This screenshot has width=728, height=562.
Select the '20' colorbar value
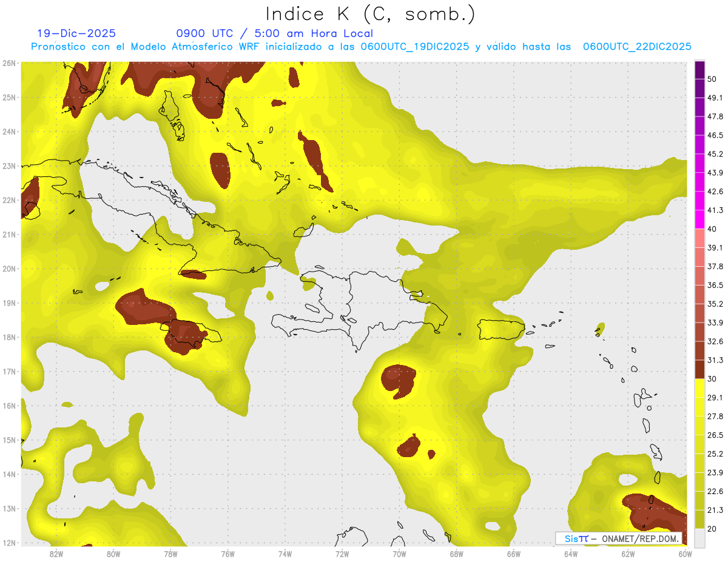tap(712, 529)
